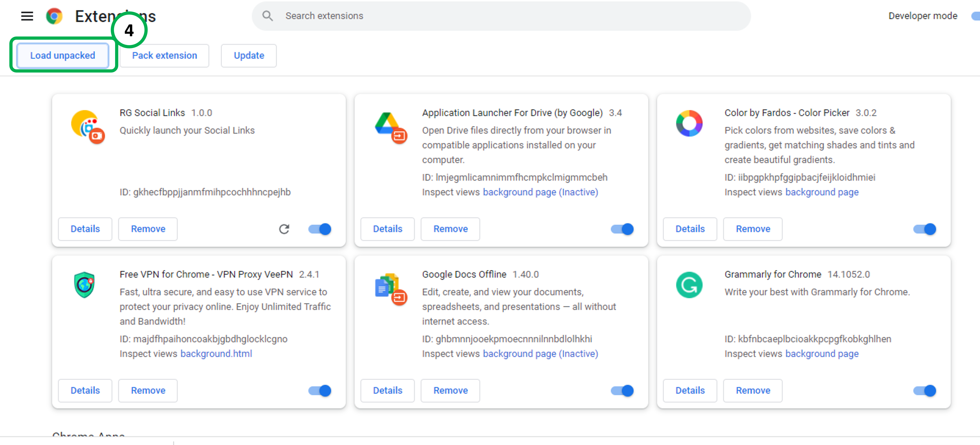This screenshot has height=445, width=980.
Task: Click the Grammarly extension icon
Action: click(689, 285)
